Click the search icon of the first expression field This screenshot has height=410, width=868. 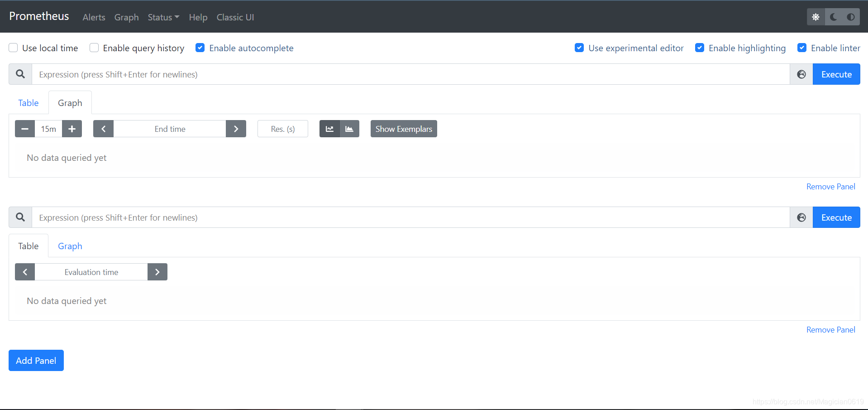[20, 74]
